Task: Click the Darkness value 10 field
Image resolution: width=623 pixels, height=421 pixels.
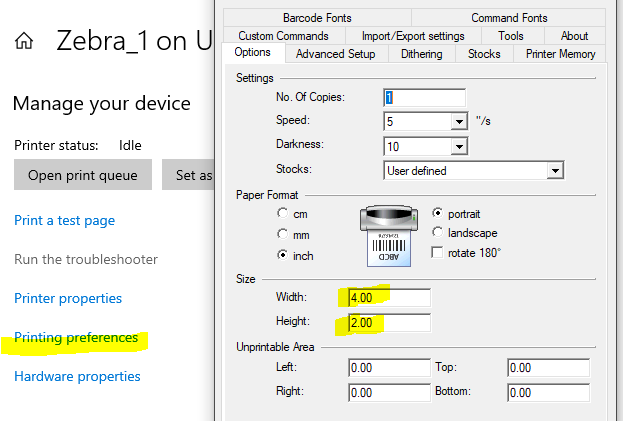Action: click(418, 147)
